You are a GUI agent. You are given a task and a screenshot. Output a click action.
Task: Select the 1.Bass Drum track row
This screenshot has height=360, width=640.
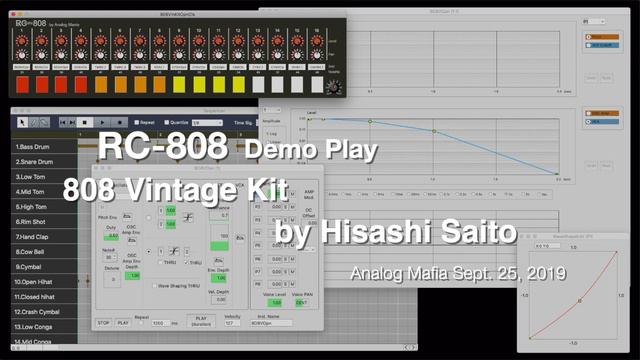(44, 147)
